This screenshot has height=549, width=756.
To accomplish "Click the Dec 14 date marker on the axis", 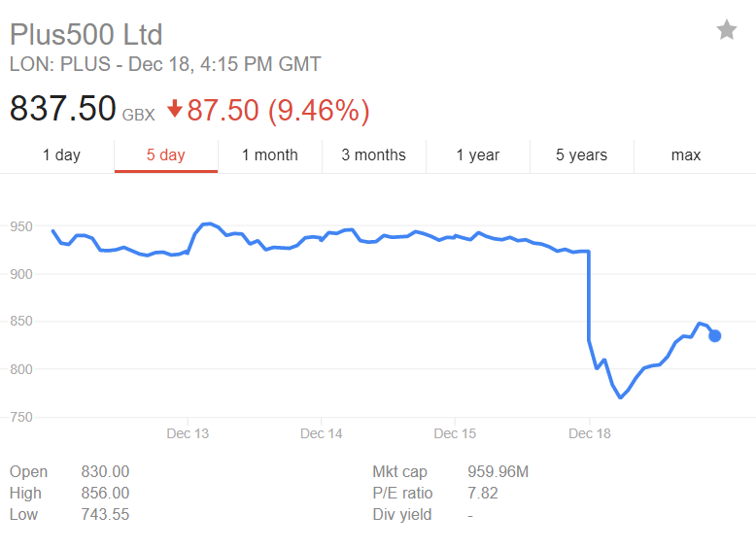I will point(321,433).
